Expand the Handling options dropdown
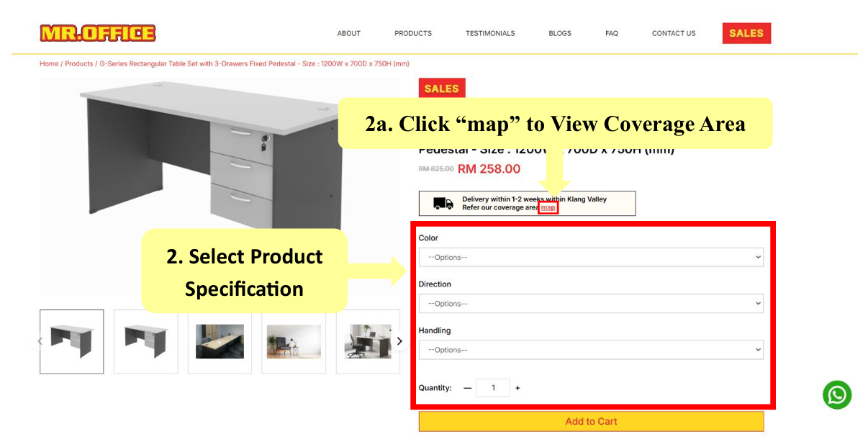Viewport: 868px width, 447px height. (591, 350)
